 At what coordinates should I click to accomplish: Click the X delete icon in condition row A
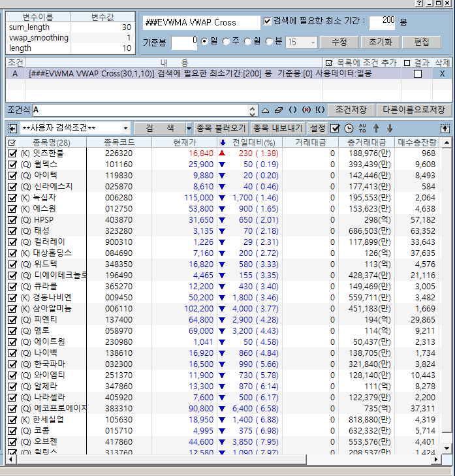pos(442,74)
